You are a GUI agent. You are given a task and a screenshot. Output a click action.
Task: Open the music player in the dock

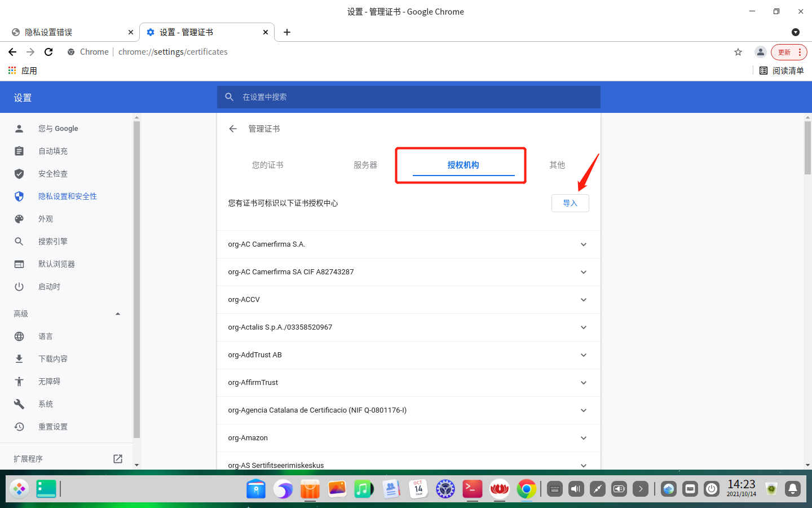(x=364, y=489)
